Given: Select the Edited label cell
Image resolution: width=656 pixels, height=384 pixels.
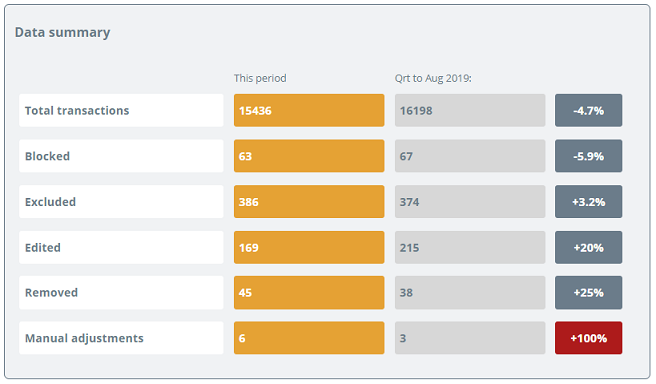Looking at the screenshot, I should 121,247.
